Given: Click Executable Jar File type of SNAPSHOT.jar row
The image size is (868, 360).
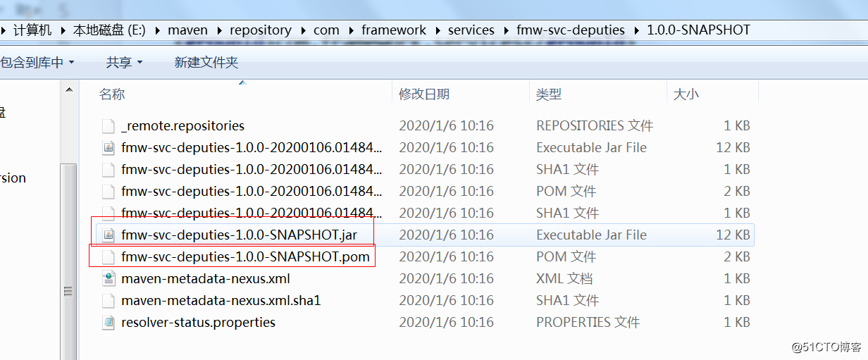Looking at the screenshot, I should click(591, 235).
